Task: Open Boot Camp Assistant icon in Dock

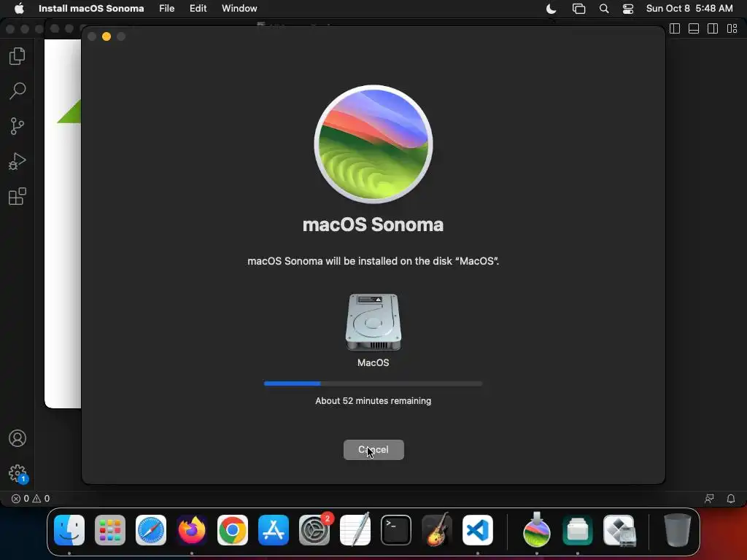Action: [619, 530]
